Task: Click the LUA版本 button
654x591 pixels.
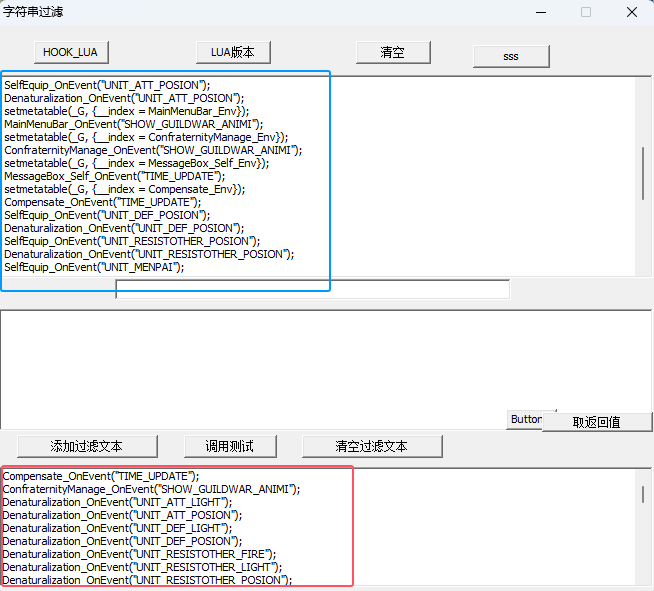Action: coord(233,53)
